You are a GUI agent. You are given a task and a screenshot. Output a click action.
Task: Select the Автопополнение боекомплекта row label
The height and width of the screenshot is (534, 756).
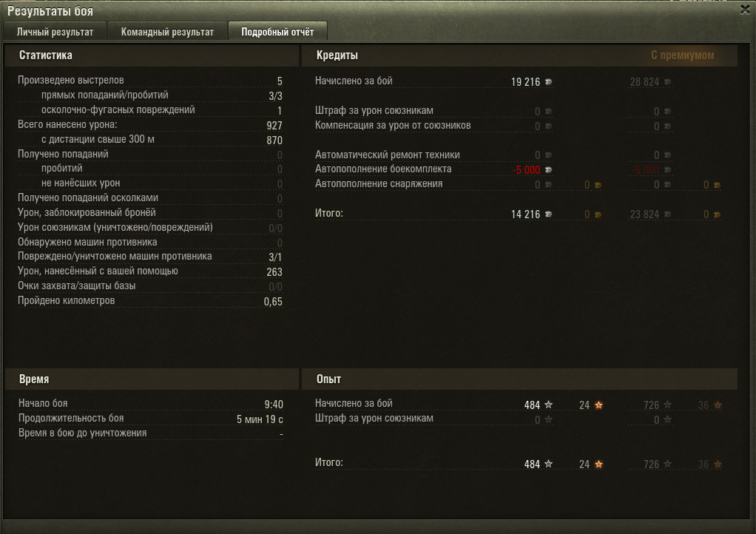[x=383, y=169]
